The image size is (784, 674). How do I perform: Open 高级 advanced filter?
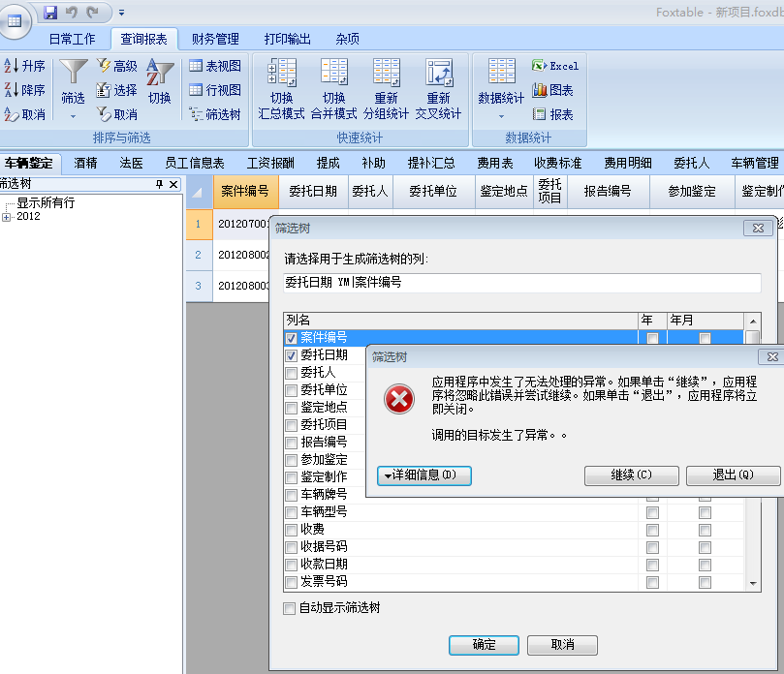[x=104, y=66]
